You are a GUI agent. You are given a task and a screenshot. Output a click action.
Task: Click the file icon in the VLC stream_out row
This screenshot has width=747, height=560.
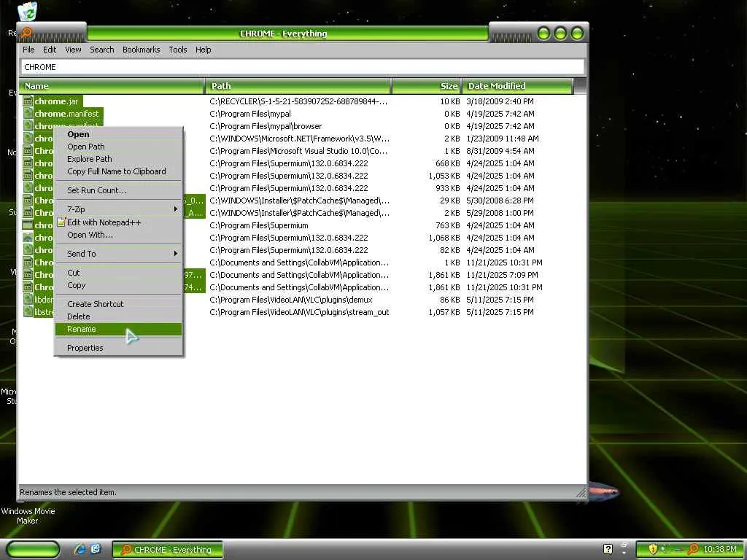[28, 311]
